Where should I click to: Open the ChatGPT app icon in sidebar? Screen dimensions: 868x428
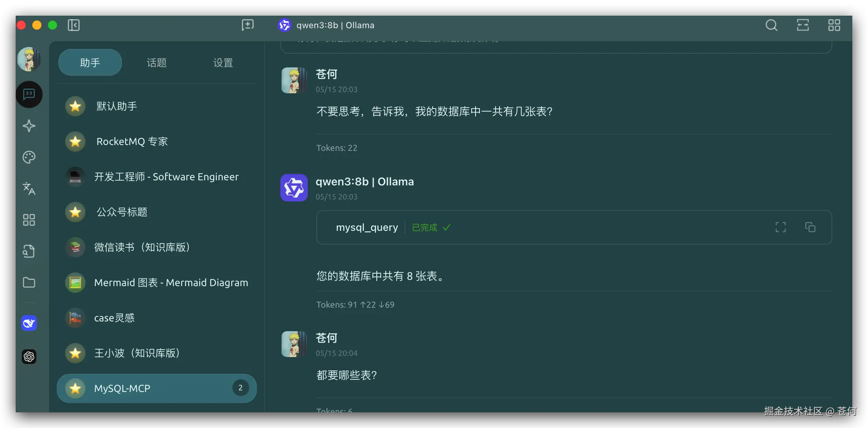click(29, 357)
